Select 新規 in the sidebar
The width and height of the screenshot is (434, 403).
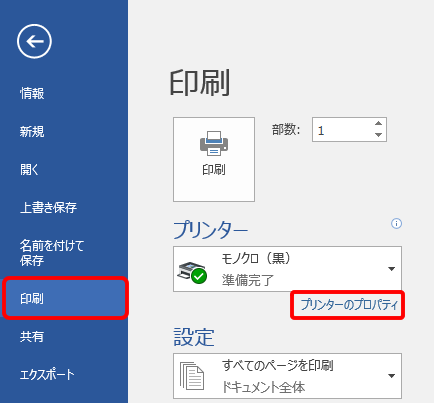click(32, 131)
